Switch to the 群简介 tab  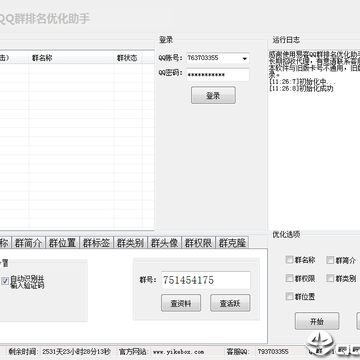click(x=29, y=243)
